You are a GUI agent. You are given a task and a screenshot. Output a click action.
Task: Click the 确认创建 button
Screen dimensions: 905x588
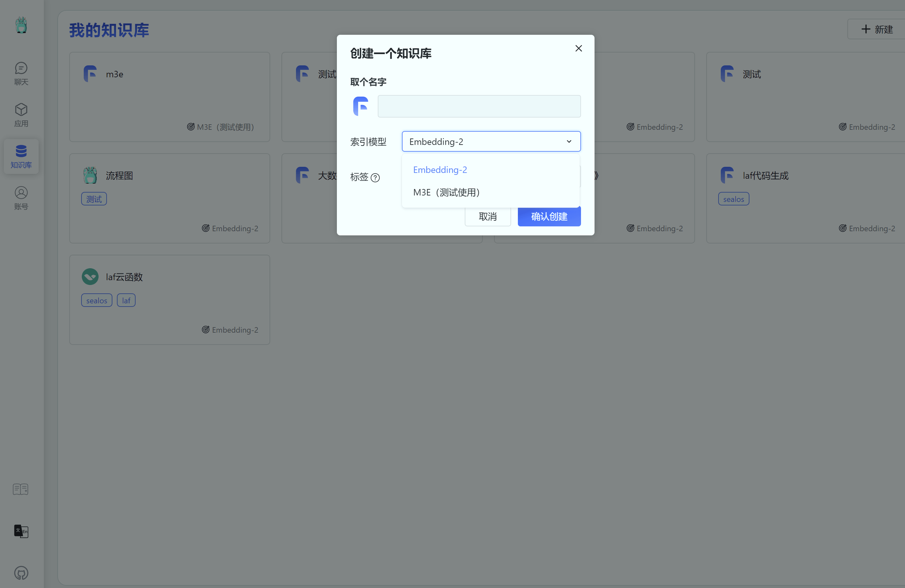pos(549,216)
